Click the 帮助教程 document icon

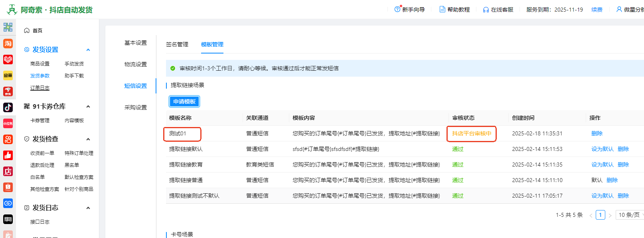tap(443, 9)
